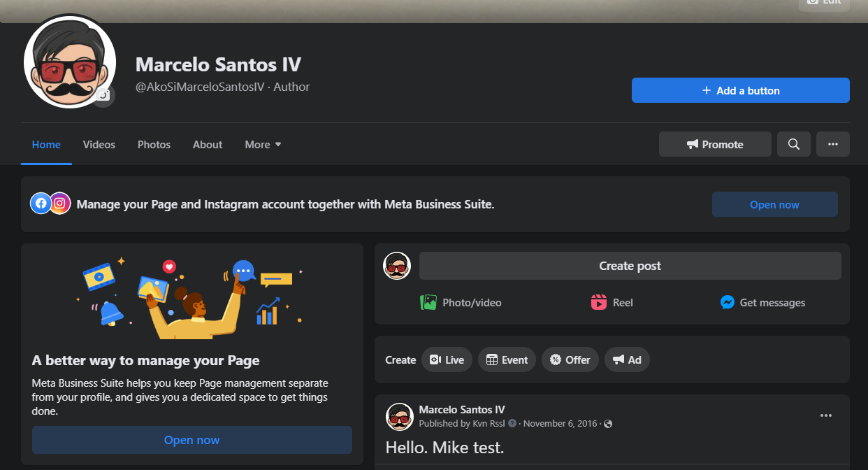Click the @AkoSiMarceloSantosIV username text
Screen dimensions: 868x470
(x=200, y=87)
